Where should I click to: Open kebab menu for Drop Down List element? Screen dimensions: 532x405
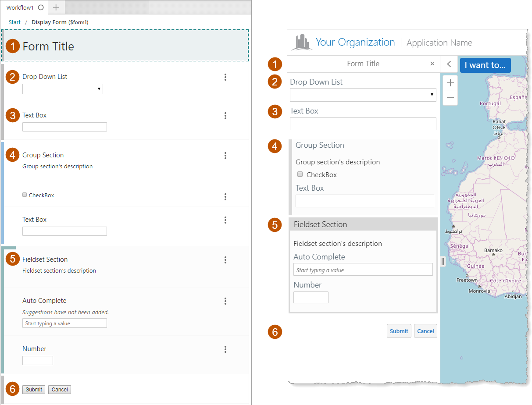point(225,77)
